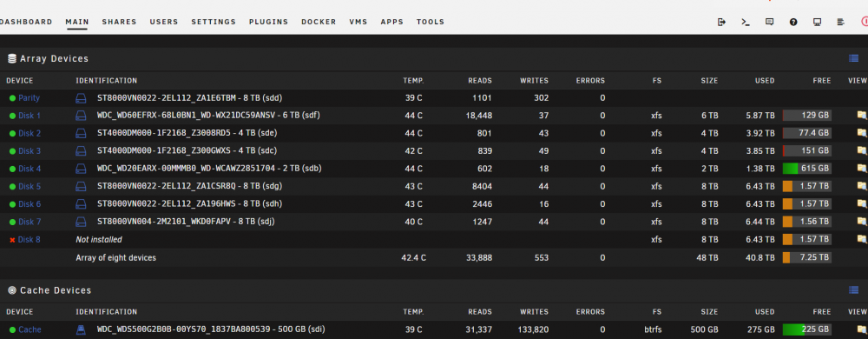Browse Disk 7 with its folder icon
The width and height of the screenshot is (868, 339).
(861, 223)
